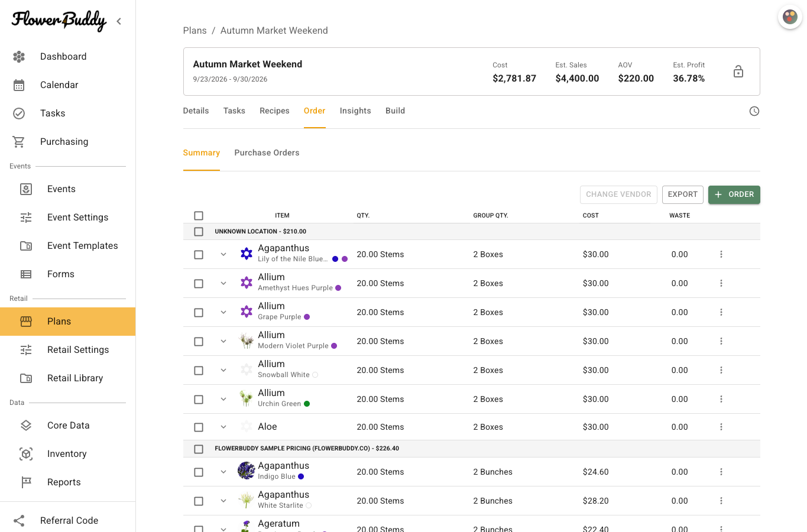Click the plan lock icon

pos(738,72)
